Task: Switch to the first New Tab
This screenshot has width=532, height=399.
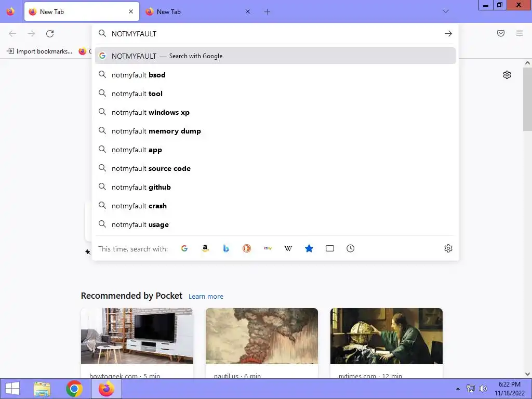Action: [x=82, y=11]
